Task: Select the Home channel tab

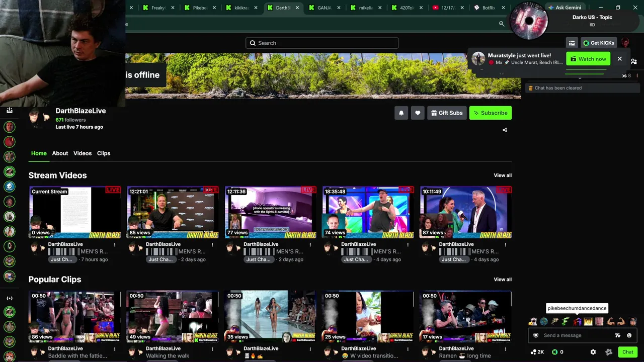Action: pyautogui.click(x=39, y=153)
